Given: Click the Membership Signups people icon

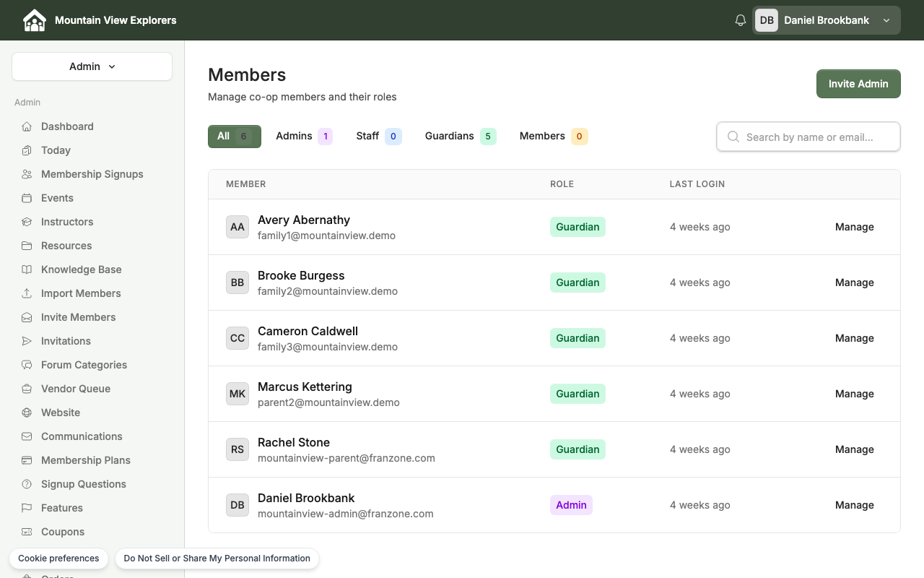Looking at the screenshot, I should (x=27, y=174).
